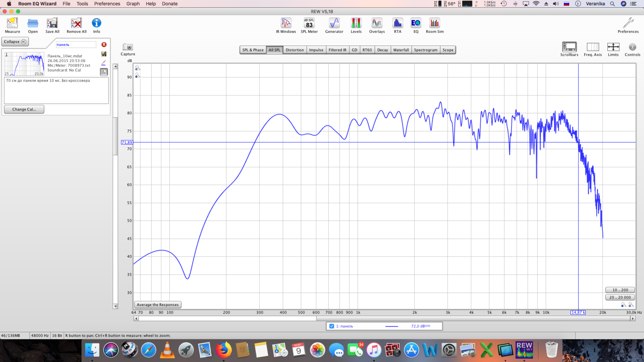644x362 pixels.
Task: Switch to the Spectrogram tab
Action: [x=425, y=50]
